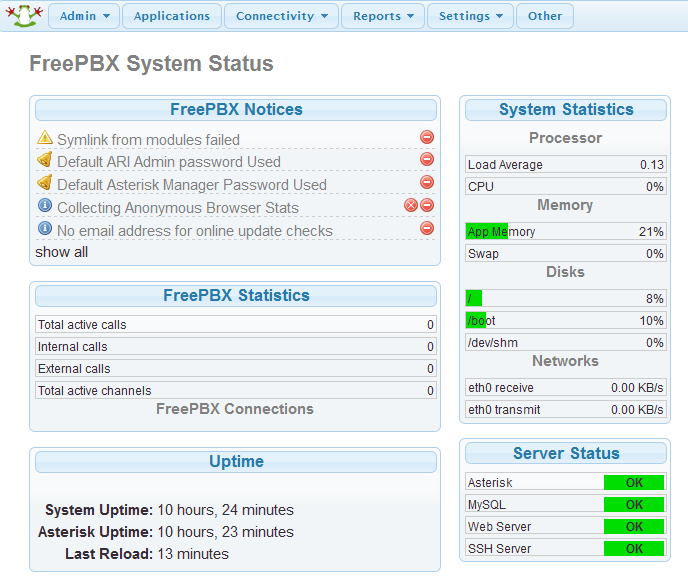The width and height of the screenshot is (688, 584).
Task: Open the Reports dropdown menu
Action: pyautogui.click(x=383, y=16)
